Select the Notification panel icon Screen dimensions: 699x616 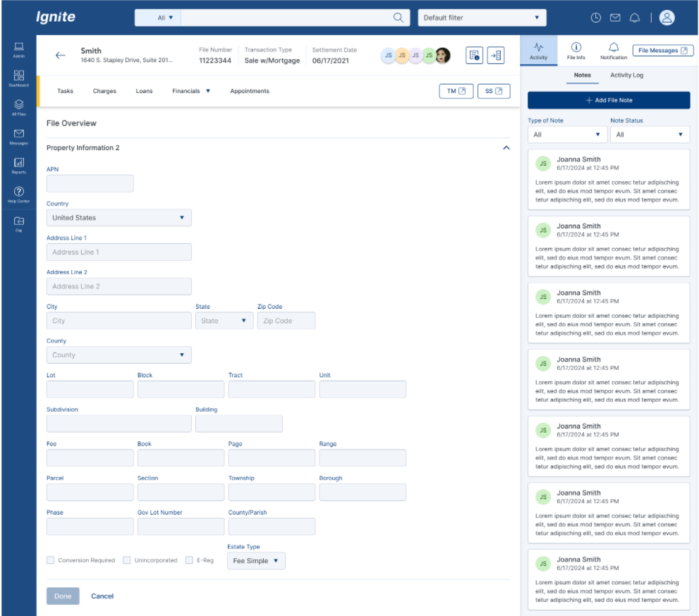coord(613,50)
